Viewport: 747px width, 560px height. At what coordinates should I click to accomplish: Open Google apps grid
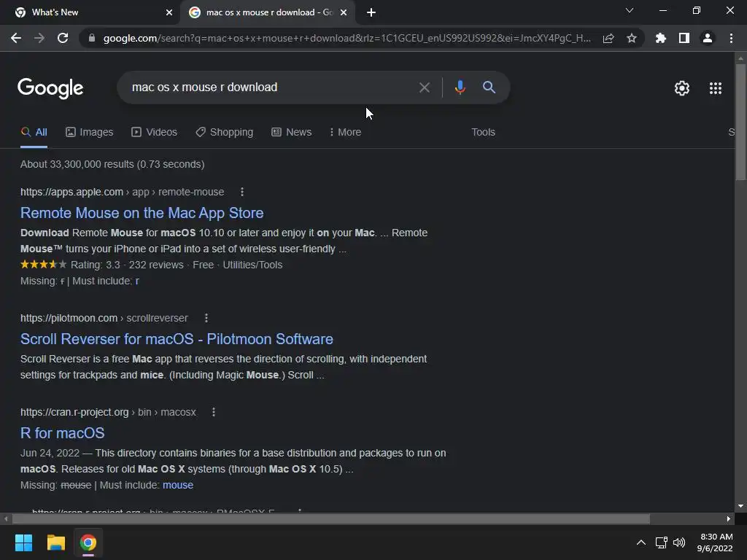tap(716, 88)
